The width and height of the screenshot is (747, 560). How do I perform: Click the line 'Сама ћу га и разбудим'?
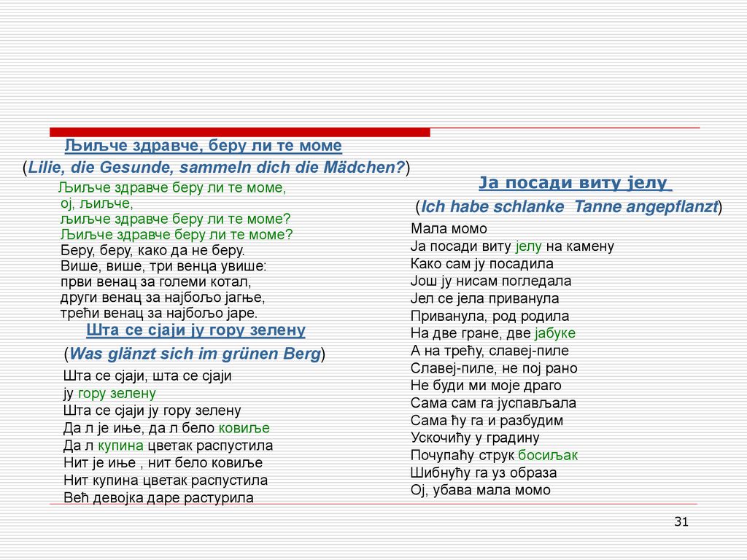[x=487, y=421]
